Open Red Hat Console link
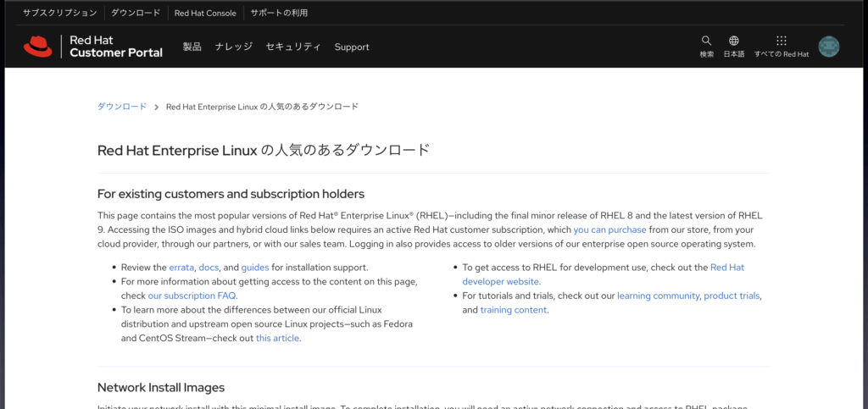 [x=203, y=13]
